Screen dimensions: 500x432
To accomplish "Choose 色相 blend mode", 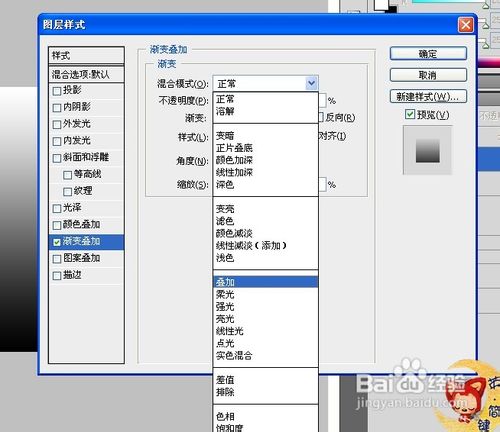I will tap(266, 416).
